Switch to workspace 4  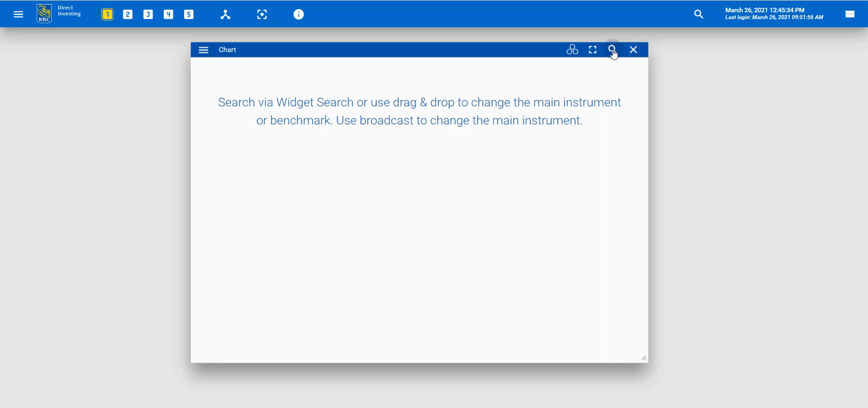tap(168, 15)
